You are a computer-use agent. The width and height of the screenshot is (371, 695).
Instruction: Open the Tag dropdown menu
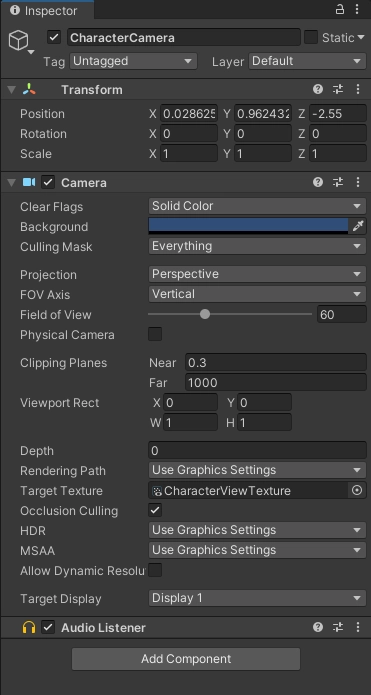133,61
